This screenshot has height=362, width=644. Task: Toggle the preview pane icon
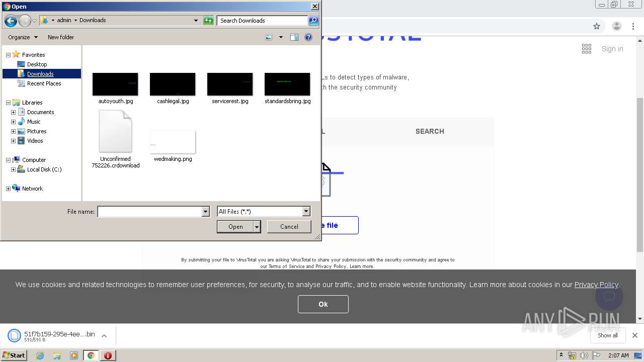(x=294, y=37)
